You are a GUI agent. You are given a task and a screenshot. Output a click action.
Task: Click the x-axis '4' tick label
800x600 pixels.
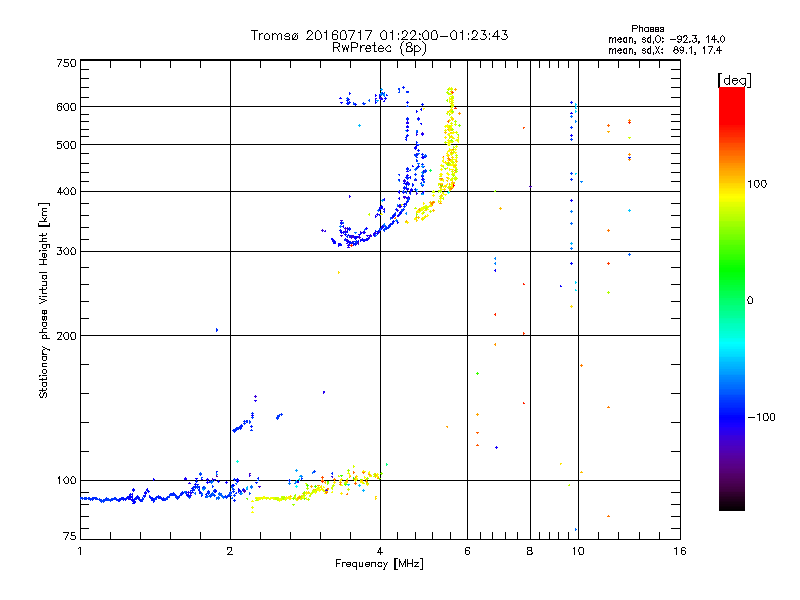coord(380,551)
